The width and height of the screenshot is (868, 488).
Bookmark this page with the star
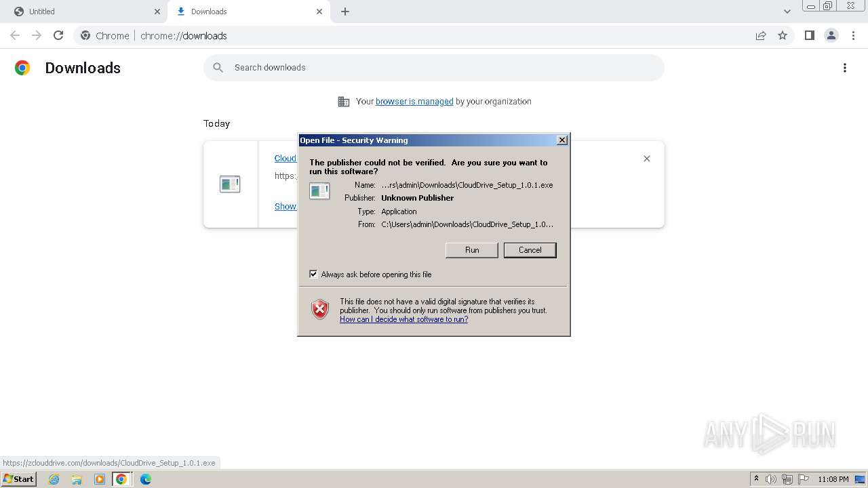point(783,36)
